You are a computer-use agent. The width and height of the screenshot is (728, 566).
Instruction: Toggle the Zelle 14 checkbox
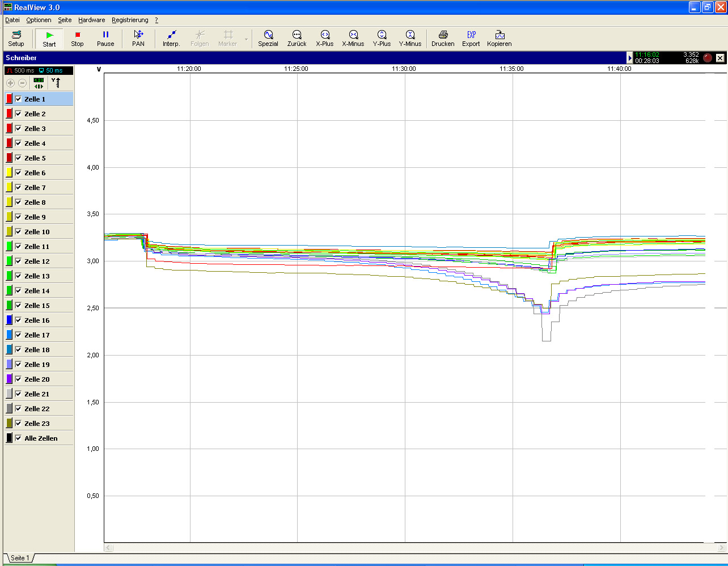19,290
